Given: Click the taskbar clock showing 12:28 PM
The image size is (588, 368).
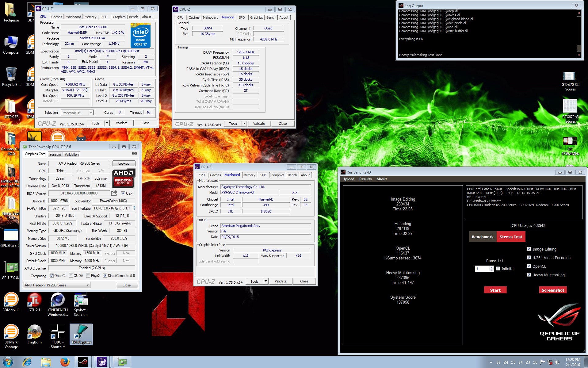Looking at the screenshot, I should click(573, 362).
